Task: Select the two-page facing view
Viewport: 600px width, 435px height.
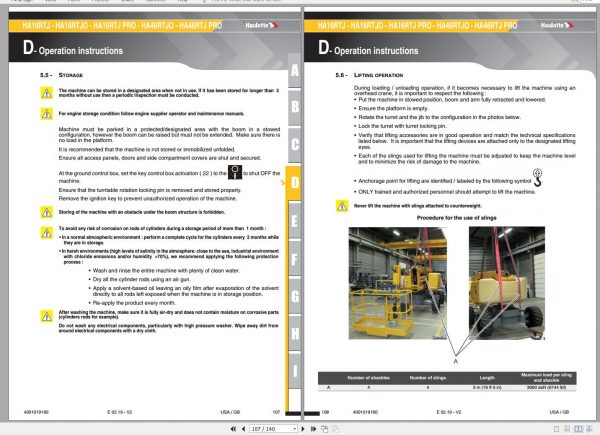Action: coord(578,429)
